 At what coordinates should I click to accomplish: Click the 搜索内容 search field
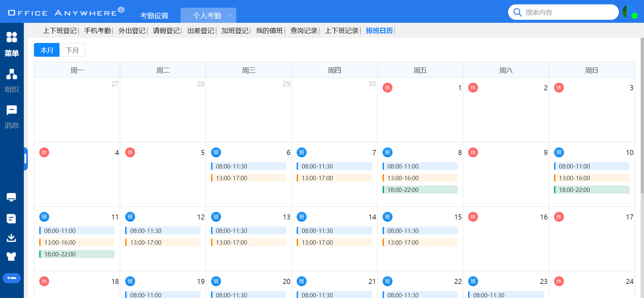coord(563,12)
